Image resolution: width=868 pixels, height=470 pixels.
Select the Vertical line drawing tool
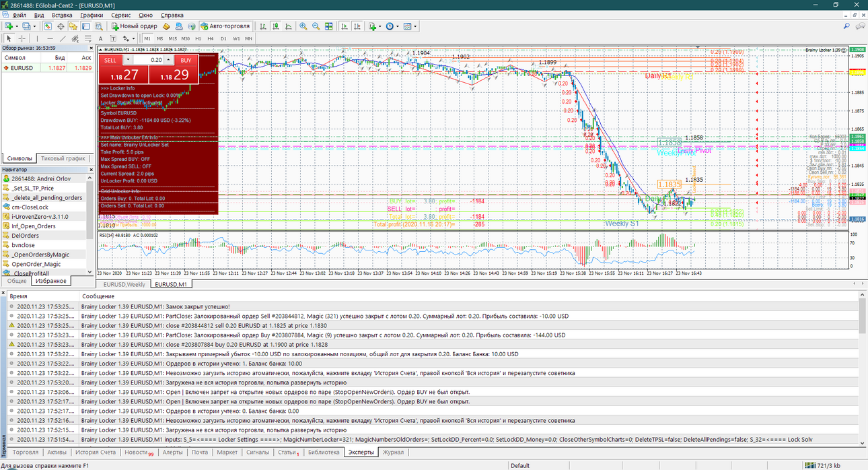tap(37, 38)
